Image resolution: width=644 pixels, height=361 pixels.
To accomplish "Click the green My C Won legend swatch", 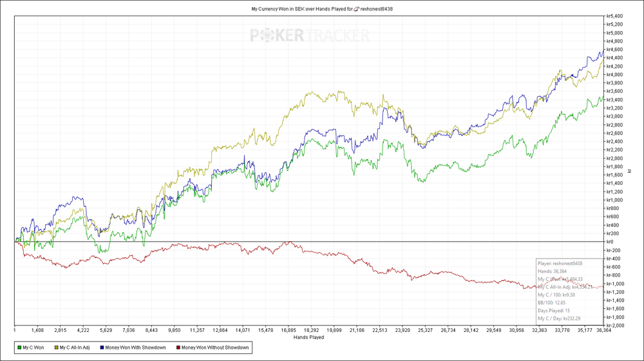I will point(19,347).
